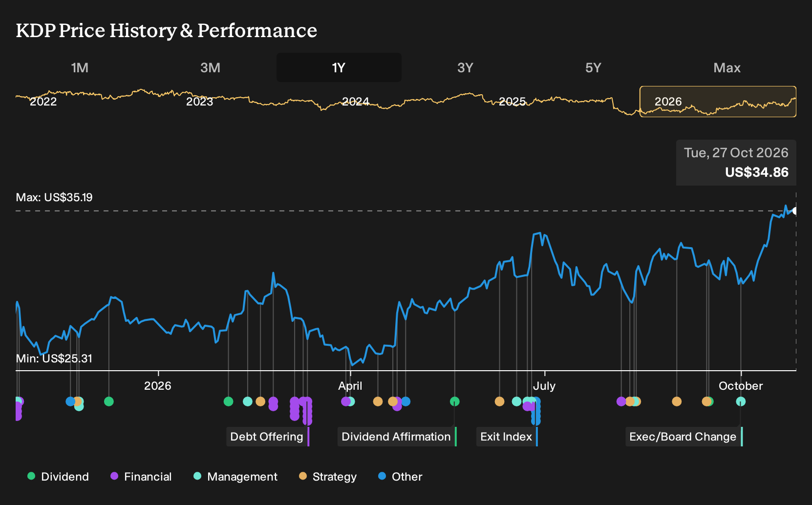Viewport: 812px width, 505px height.
Task: Select the green Dividend dot before the 2026 label
Action: click(109, 401)
